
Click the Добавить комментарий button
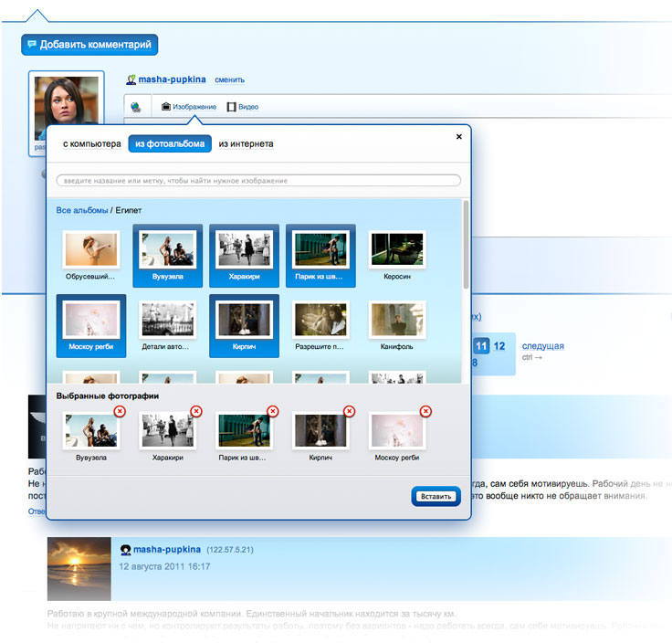tap(89, 45)
